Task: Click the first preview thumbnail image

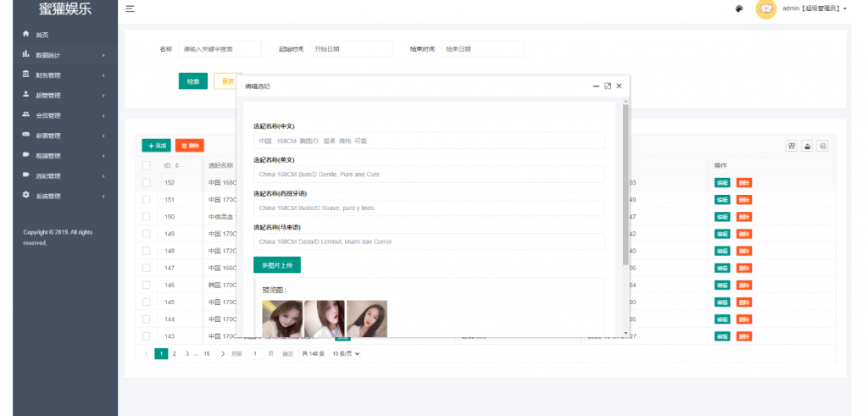Action: coord(282,319)
